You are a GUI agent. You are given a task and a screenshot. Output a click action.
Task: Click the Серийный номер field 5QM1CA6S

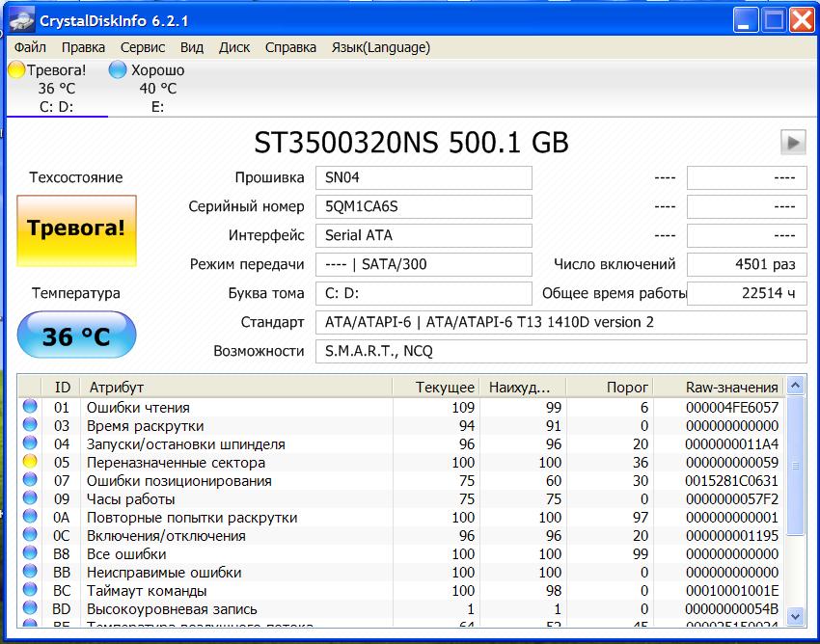coord(424,206)
